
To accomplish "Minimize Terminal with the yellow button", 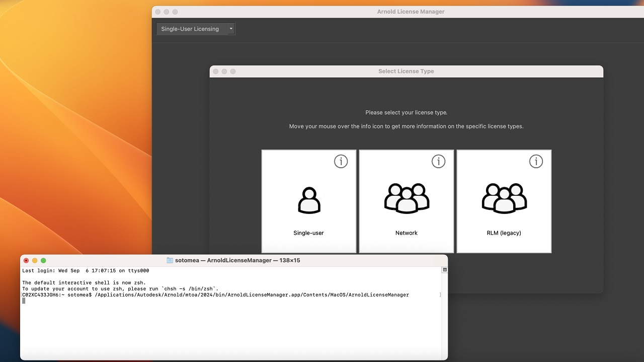I will click(35, 260).
